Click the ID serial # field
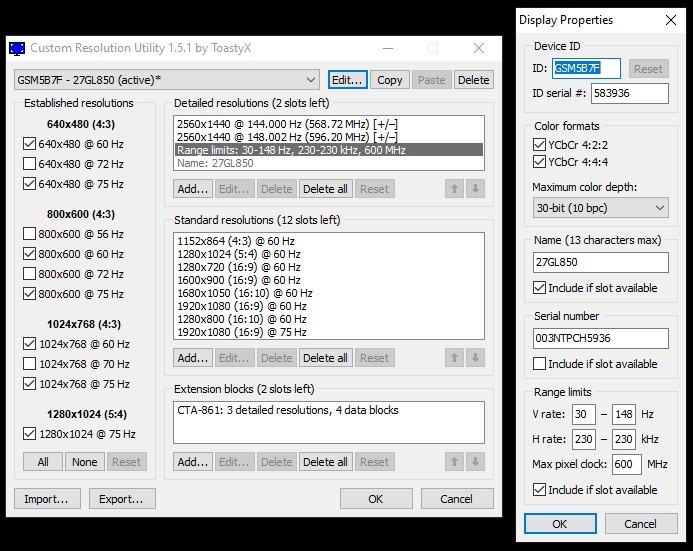 coord(630,93)
